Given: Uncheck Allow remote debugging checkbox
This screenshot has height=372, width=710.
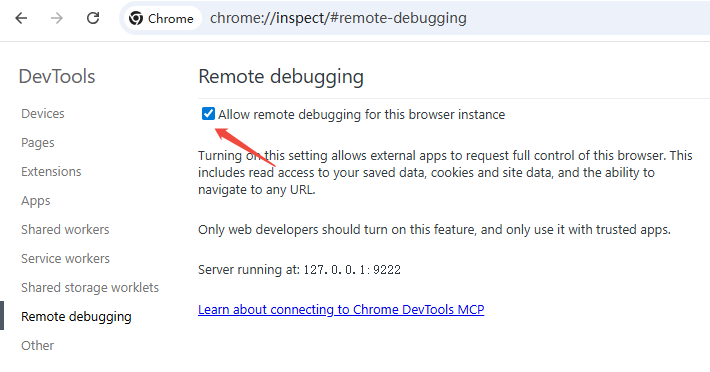Looking at the screenshot, I should pyautogui.click(x=208, y=114).
